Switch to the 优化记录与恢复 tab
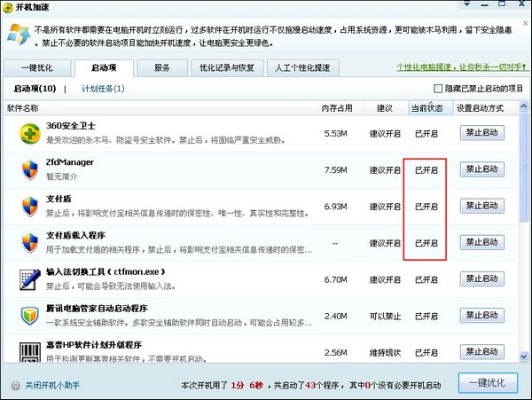 [x=225, y=67]
